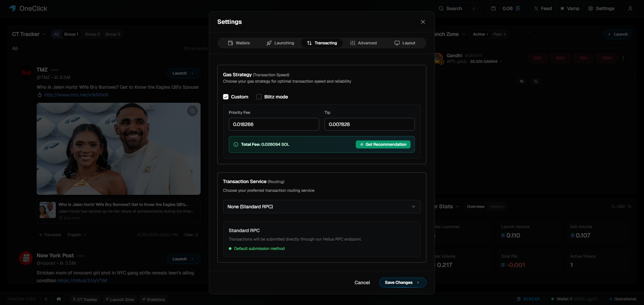Select the Transacting tab

coord(322,43)
